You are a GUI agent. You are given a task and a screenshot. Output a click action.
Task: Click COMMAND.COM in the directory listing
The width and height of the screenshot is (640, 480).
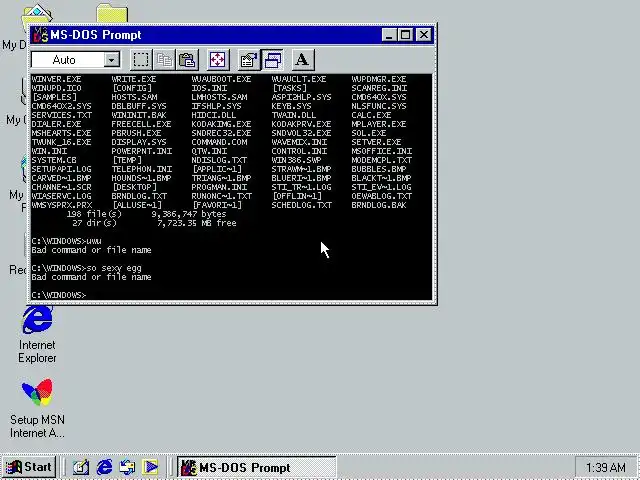pos(219,142)
